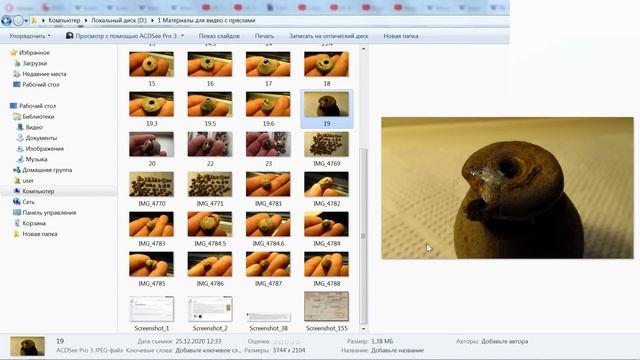Open the recent locations dropdown arrow

[x=26, y=20]
